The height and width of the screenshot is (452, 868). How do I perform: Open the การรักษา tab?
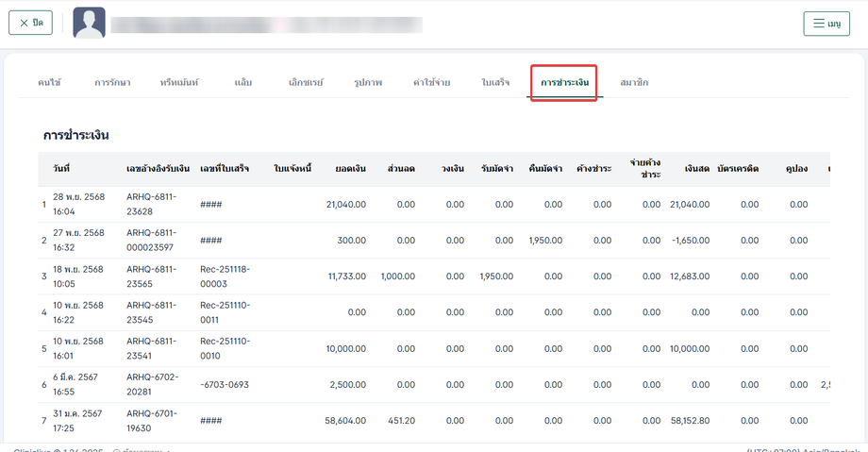click(110, 83)
